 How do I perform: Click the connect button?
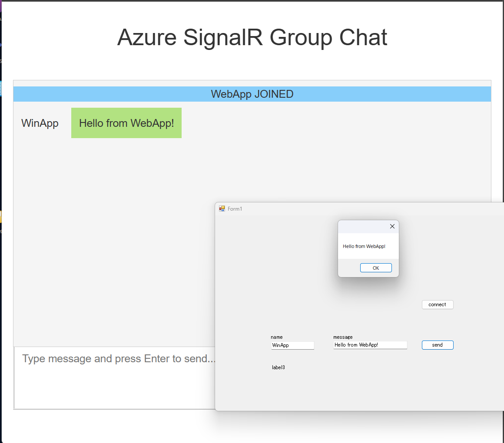tap(438, 304)
